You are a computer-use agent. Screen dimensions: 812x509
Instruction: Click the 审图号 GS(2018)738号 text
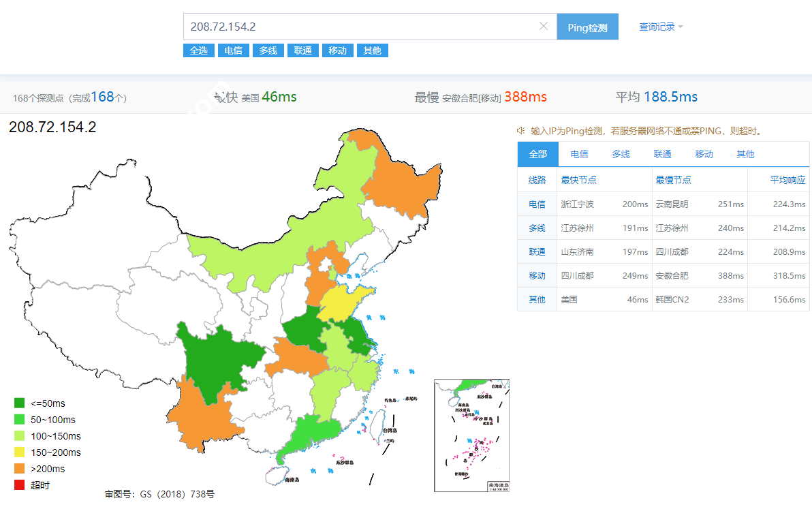[x=159, y=494]
